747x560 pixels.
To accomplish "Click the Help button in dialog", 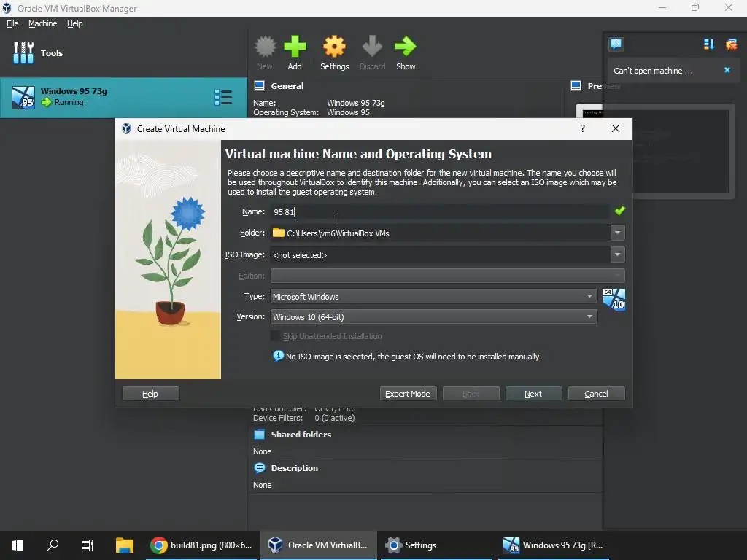I will pos(150,393).
